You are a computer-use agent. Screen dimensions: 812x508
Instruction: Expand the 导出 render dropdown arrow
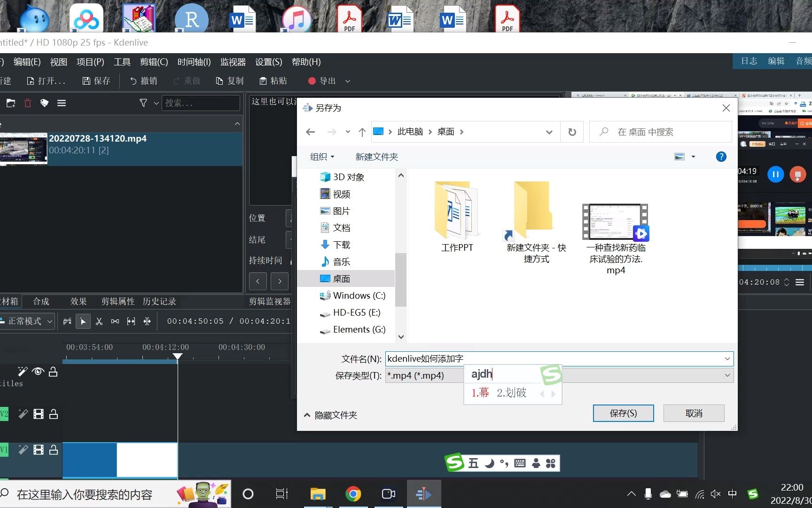(x=347, y=81)
